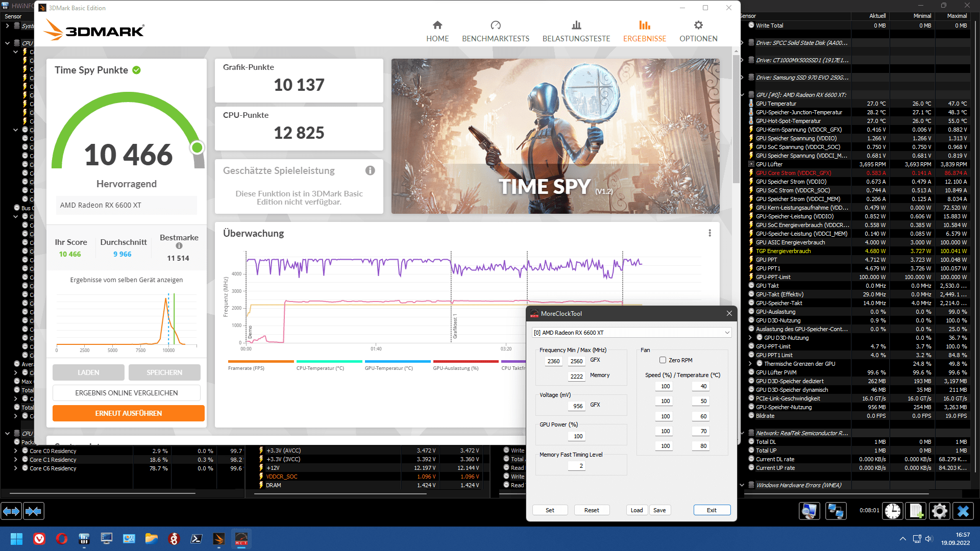The image size is (980, 551).
Task: Click HWiNFO network computers icon
Action: tap(836, 511)
